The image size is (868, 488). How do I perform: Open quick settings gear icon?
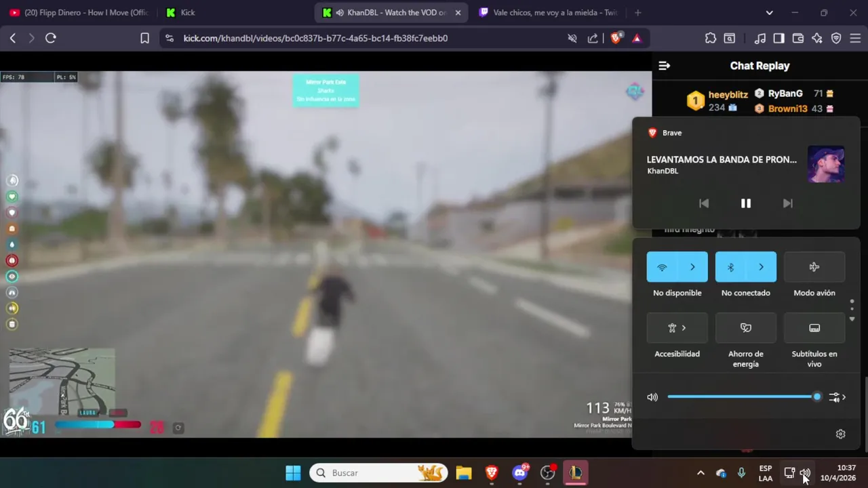(841, 434)
